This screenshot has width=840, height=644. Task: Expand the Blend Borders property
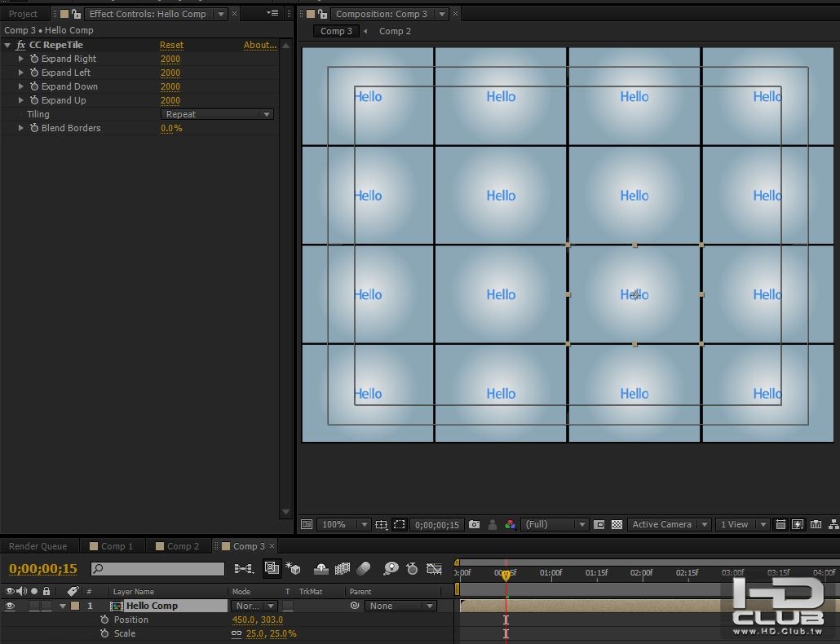pyautogui.click(x=21, y=128)
